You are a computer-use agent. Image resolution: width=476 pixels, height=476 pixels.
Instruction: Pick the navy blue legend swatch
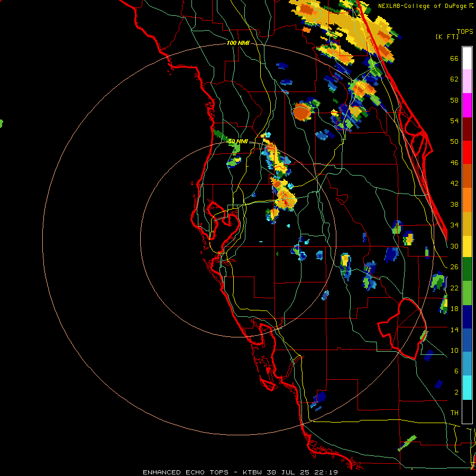[x=467, y=317]
